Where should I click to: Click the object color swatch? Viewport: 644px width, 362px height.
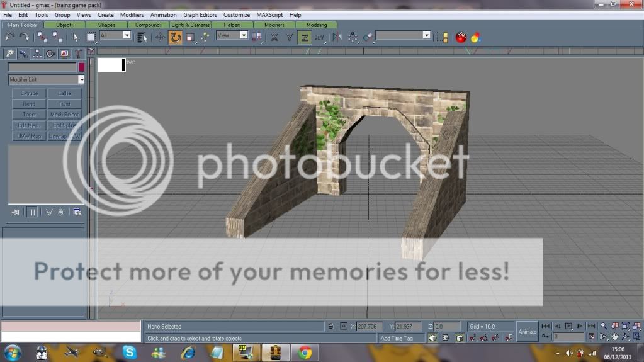tap(81, 67)
